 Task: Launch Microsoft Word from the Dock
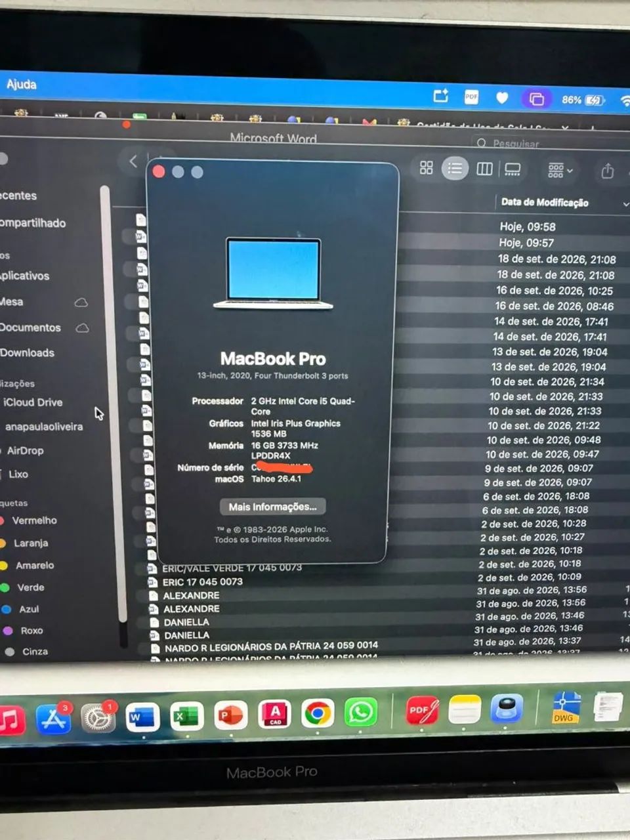(x=142, y=717)
